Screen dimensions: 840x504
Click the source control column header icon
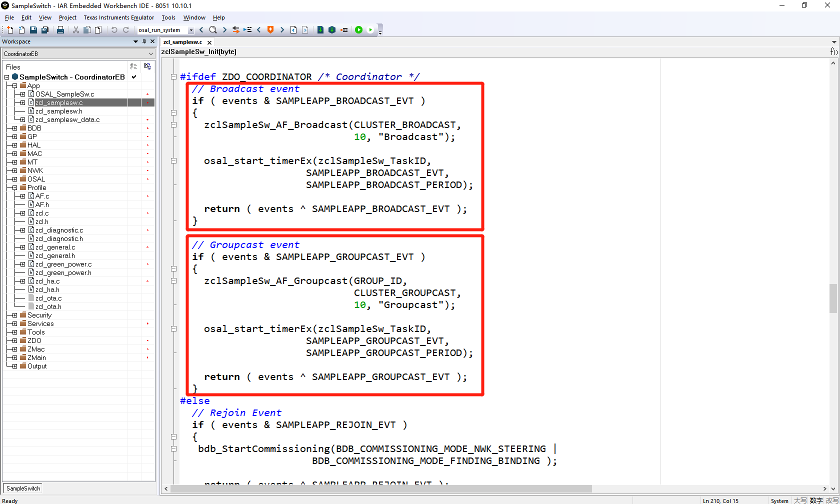coord(147,66)
